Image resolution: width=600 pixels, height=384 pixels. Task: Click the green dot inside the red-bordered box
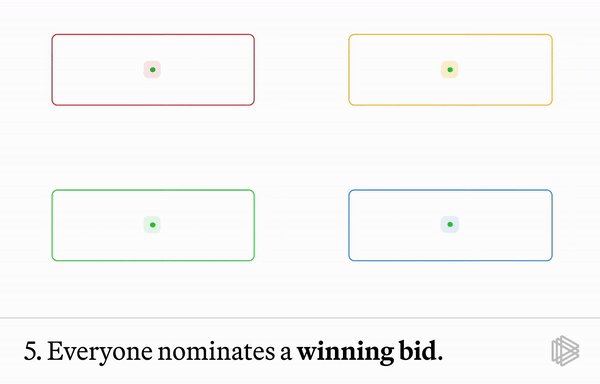tap(153, 70)
